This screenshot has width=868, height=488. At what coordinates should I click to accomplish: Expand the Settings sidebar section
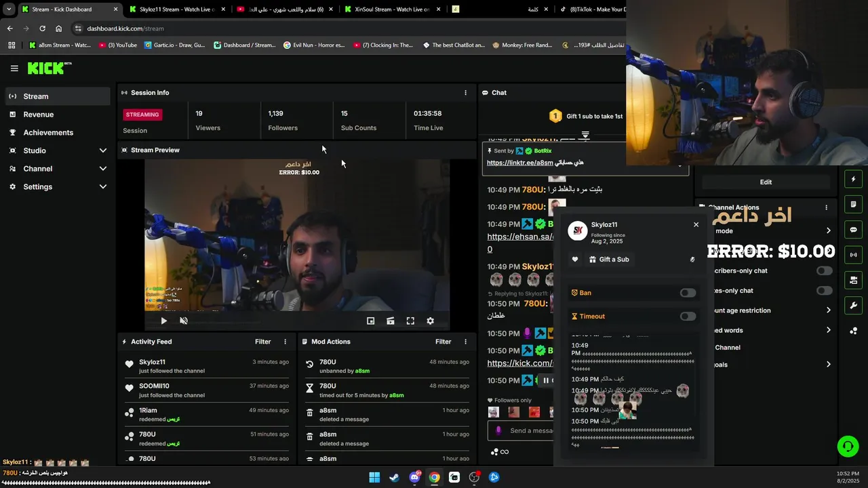point(103,187)
